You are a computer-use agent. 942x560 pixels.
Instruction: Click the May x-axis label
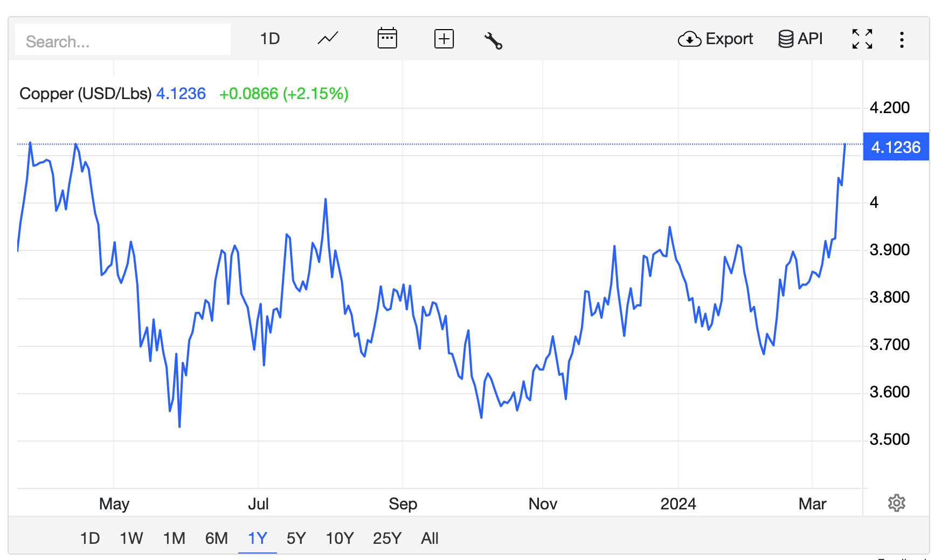[x=114, y=504]
